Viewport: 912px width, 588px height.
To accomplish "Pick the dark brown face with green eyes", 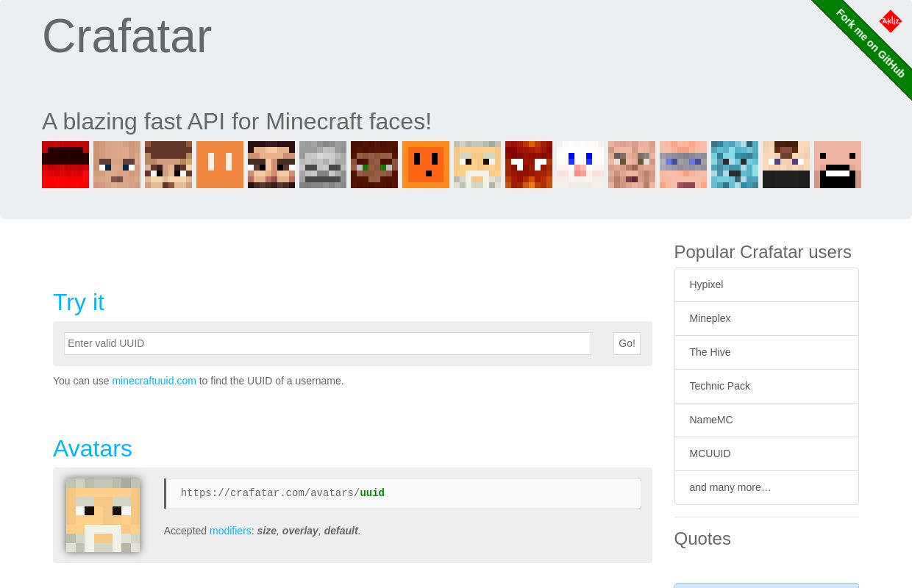I will (374, 165).
